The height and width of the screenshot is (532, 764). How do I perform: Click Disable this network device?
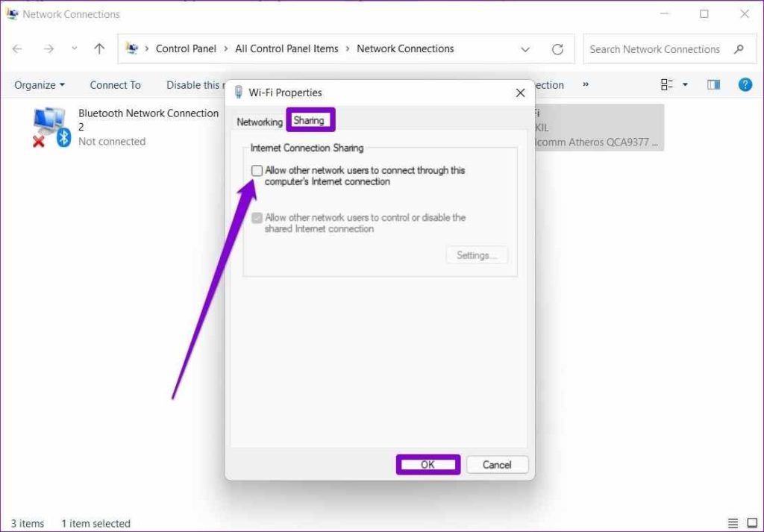195,85
